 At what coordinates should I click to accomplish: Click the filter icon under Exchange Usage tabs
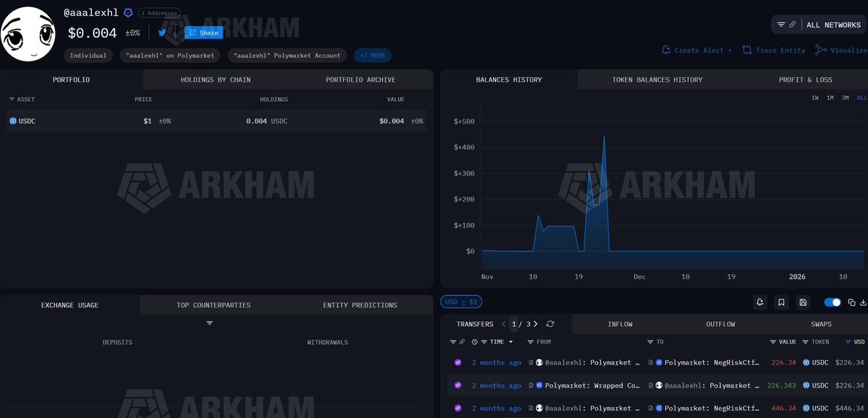pyautogui.click(x=210, y=323)
